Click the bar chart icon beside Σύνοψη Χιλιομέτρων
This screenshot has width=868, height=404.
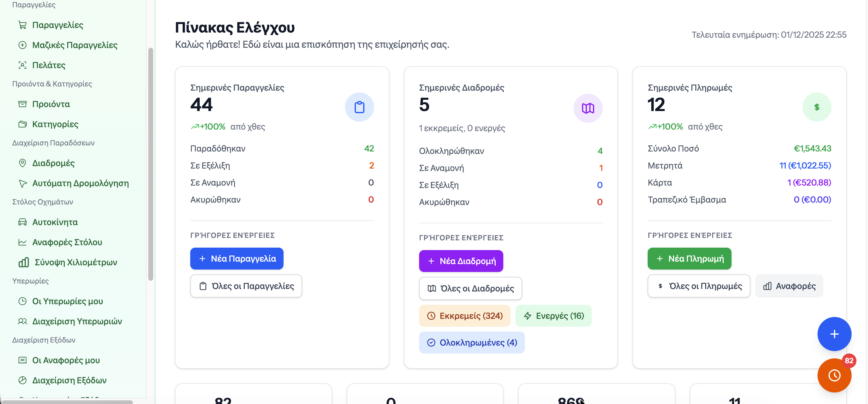tap(24, 262)
